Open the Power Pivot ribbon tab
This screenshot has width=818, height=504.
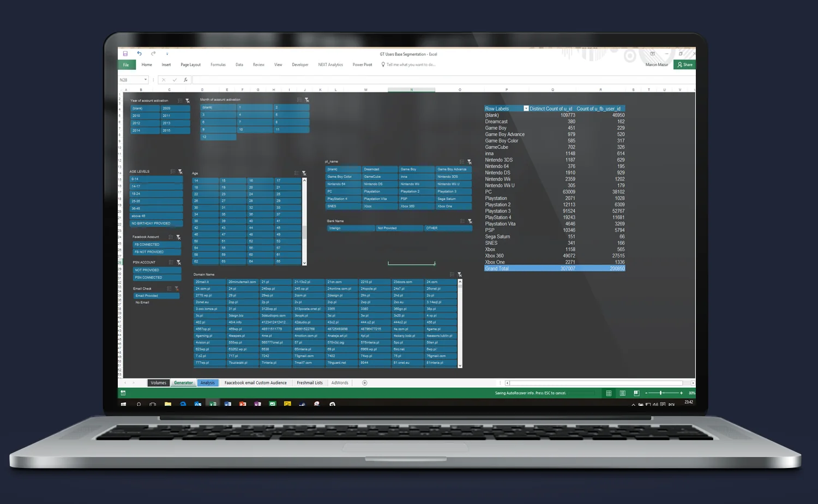point(362,65)
